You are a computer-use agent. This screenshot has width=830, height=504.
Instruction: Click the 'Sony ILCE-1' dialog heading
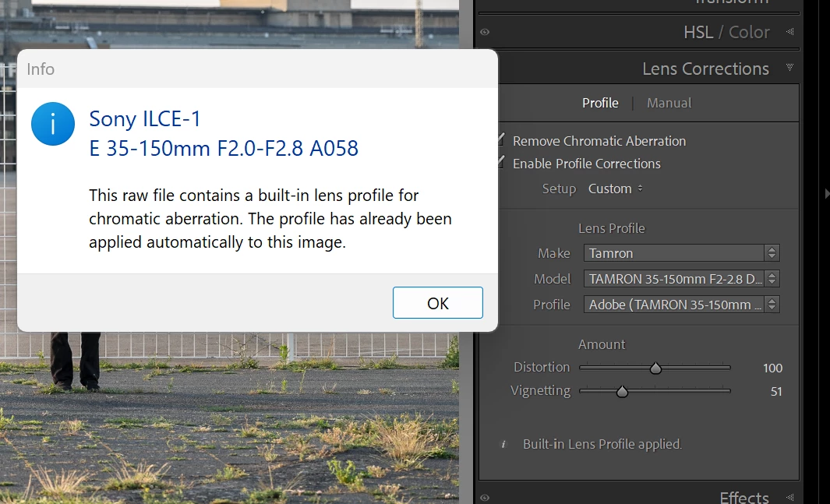click(x=145, y=119)
